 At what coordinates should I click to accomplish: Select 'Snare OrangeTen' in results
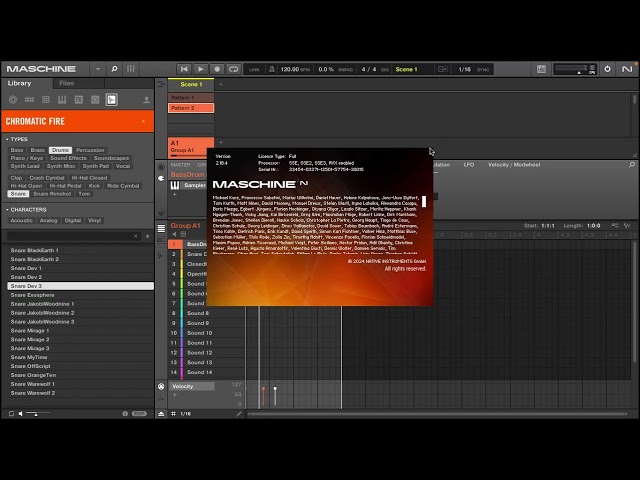click(80, 375)
